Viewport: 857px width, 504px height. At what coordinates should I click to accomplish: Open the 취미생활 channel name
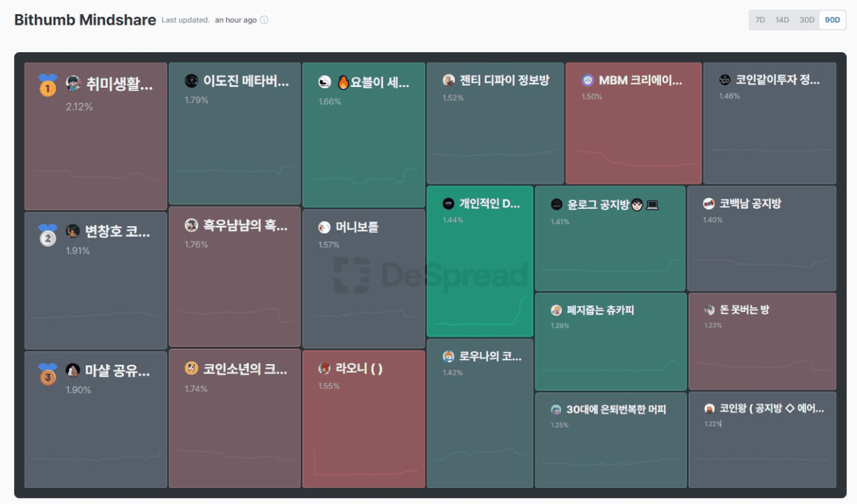[119, 84]
